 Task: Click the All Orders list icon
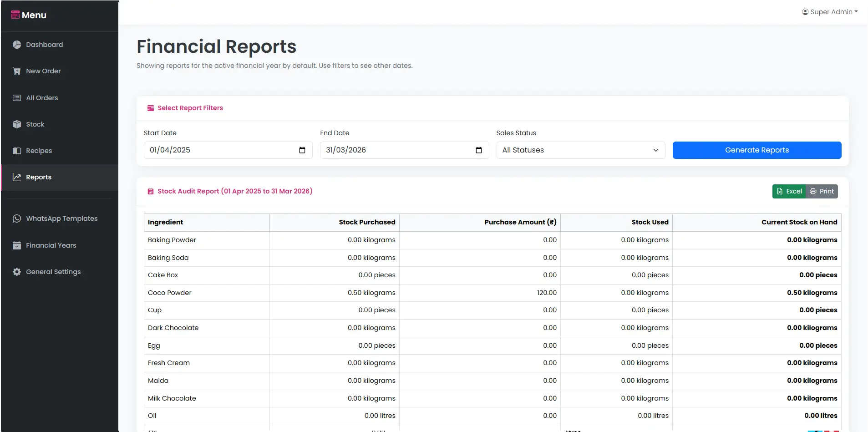coord(17,98)
